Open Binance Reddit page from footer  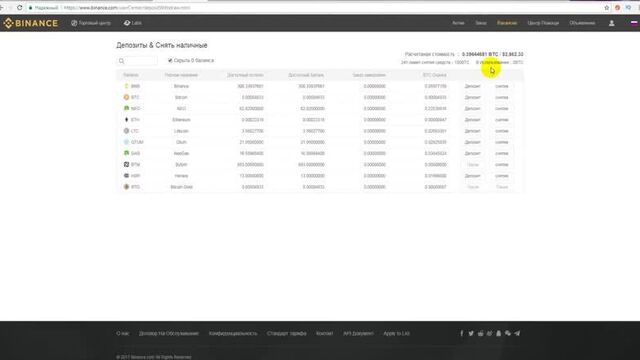tap(480, 333)
